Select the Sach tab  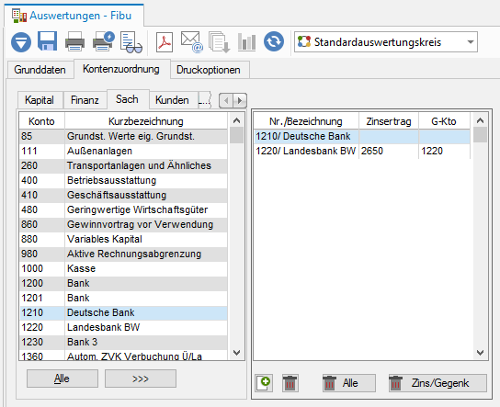(x=127, y=99)
